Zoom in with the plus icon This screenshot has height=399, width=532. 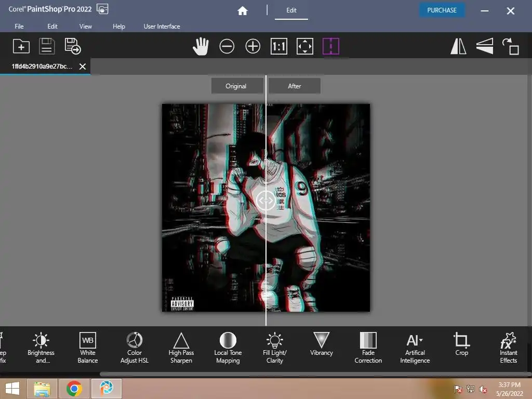coord(253,46)
